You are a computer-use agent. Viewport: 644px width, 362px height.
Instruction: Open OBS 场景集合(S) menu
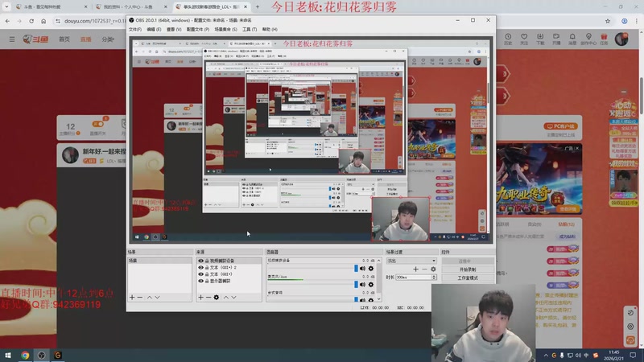pyautogui.click(x=226, y=30)
